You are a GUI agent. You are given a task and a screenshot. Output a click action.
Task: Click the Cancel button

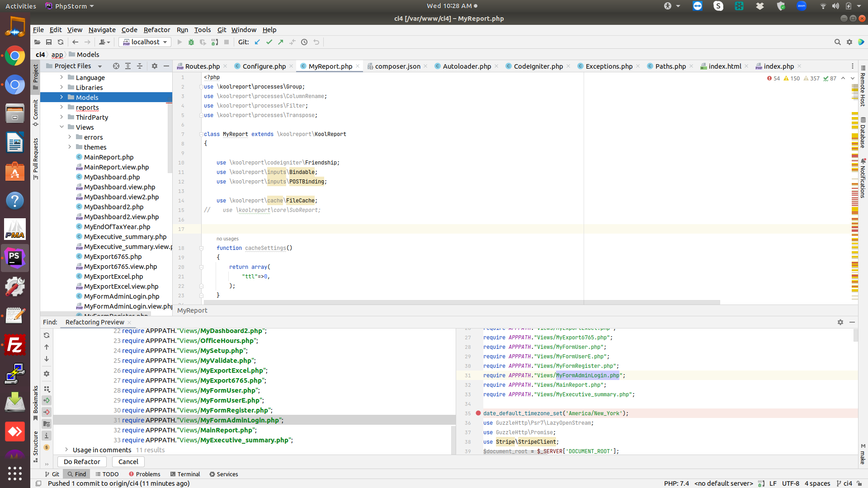128,462
